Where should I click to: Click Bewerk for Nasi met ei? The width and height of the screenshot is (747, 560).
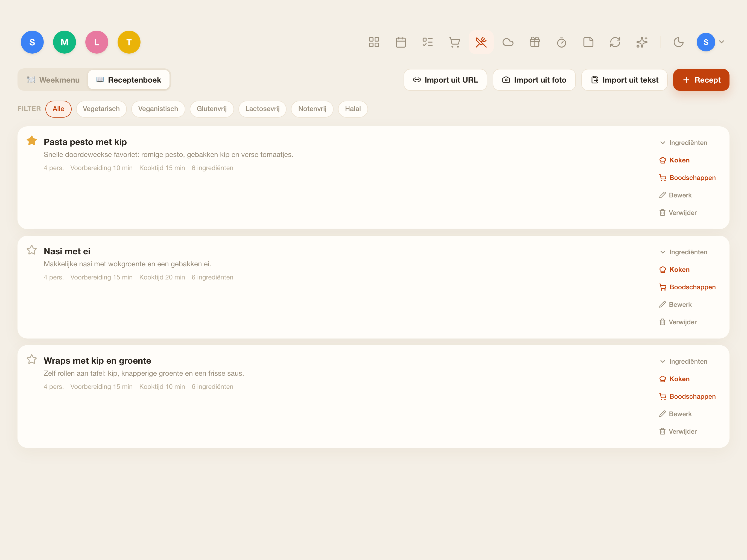point(675,305)
